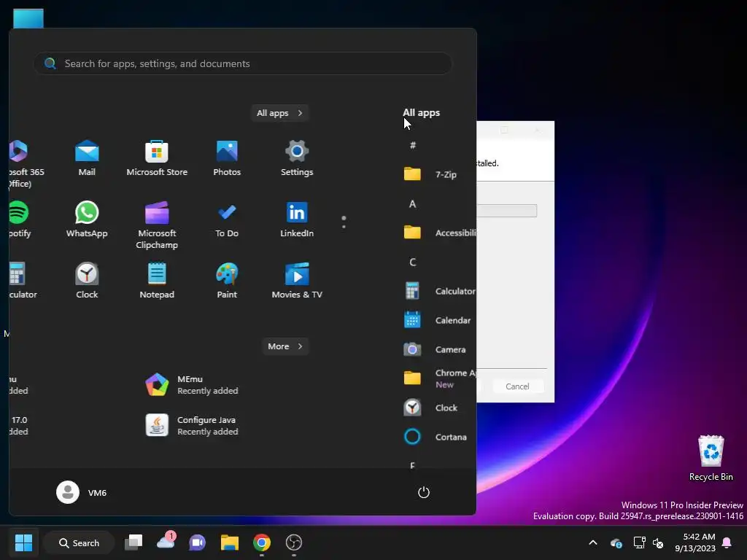The height and width of the screenshot is (560, 747).
Task: Open Movies & TV app
Action: pyautogui.click(x=297, y=281)
